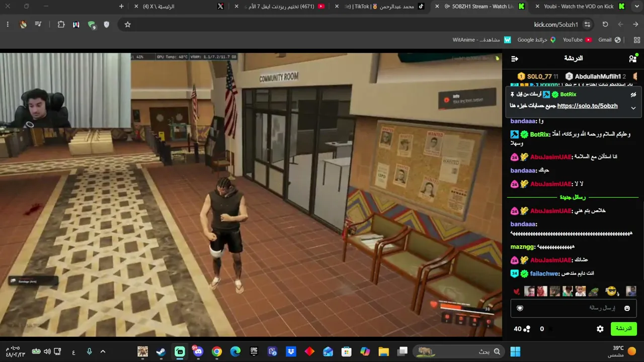Open the tab search dropdown arrow
The height and width of the screenshot is (362, 644).
pos(636,7)
